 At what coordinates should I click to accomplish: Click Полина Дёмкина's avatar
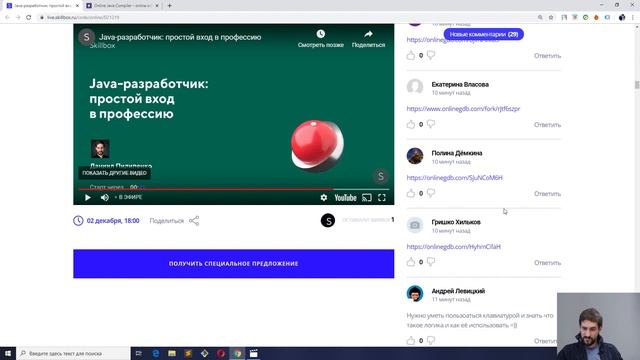click(x=415, y=156)
